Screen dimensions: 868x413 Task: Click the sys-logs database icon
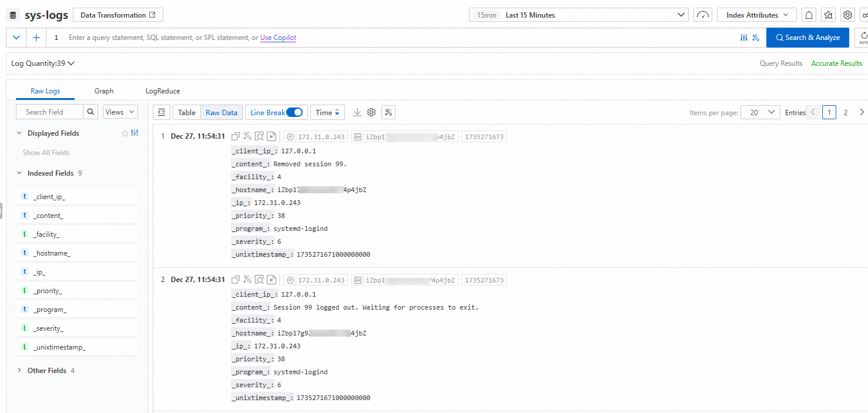(13, 15)
